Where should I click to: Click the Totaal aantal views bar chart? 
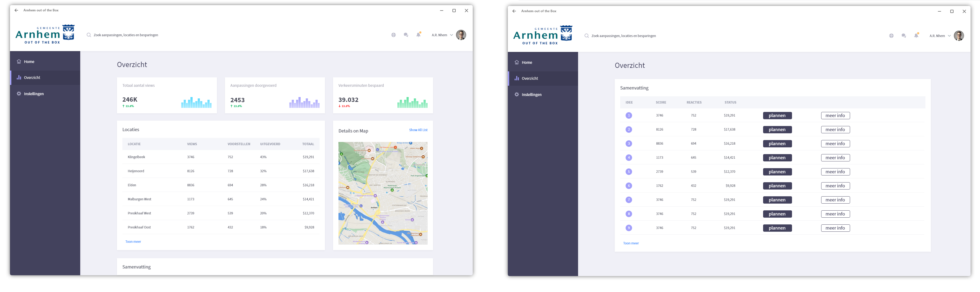196,102
